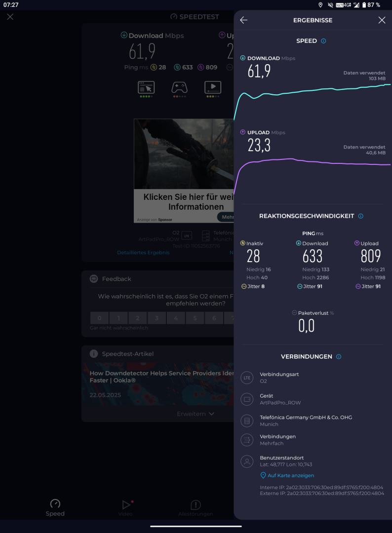Click the Telefónica server icon
The width and height of the screenshot is (392, 533).
pyautogui.click(x=247, y=421)
